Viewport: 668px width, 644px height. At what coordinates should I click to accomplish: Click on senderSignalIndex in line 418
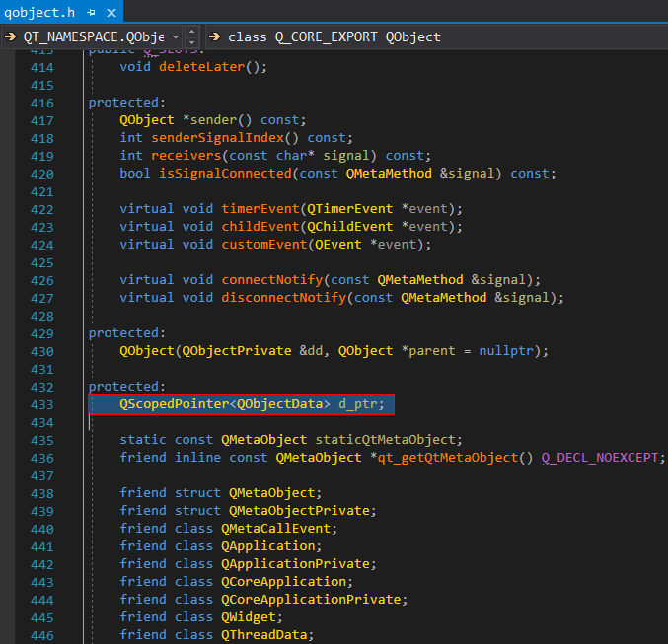(x=218, y=137)
